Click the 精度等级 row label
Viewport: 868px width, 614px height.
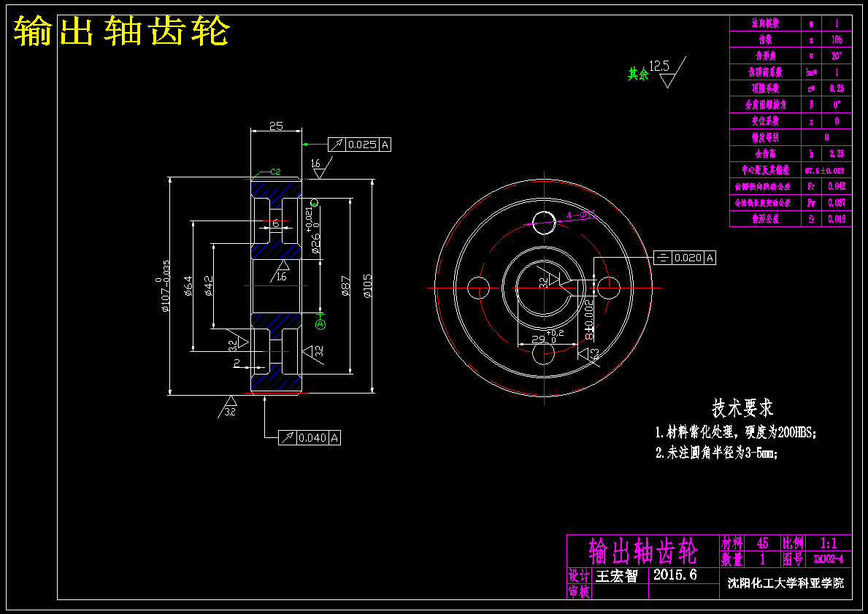tap(765, 137)
